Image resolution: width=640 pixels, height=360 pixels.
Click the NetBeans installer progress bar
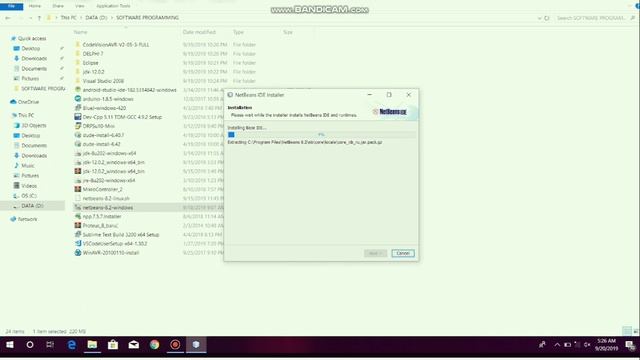pyautogui.click(x=322, y=135)
